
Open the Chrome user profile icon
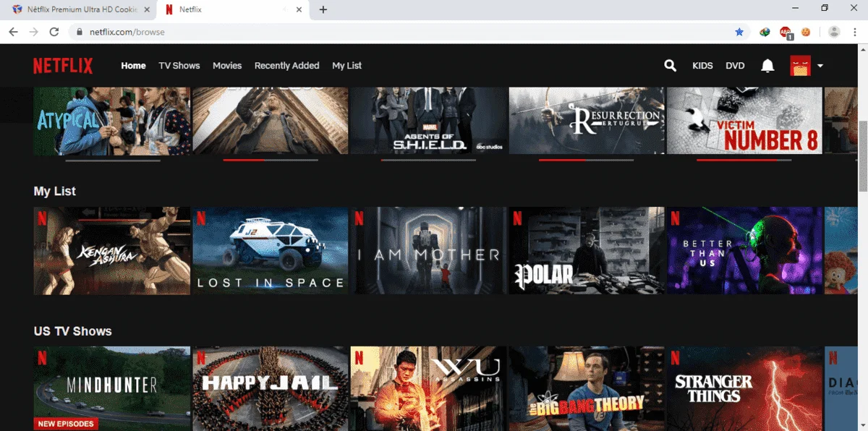[834, 32]
